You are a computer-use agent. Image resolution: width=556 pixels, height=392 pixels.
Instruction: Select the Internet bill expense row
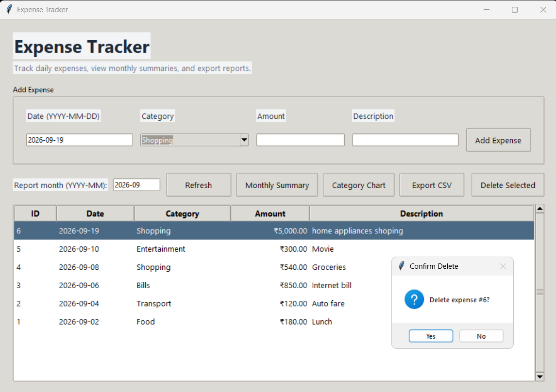click(274, 285)
